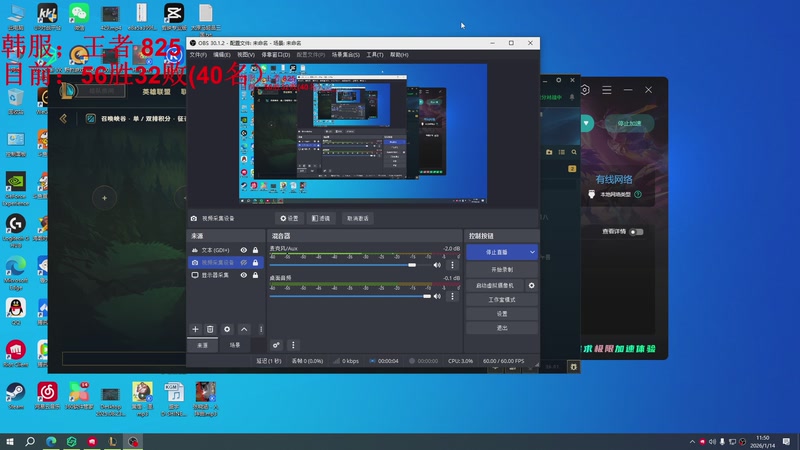Viewport: 800px width, 450px height.
Task: Open hamburger menu in accelerator window
Action: (x=607, y=90)
